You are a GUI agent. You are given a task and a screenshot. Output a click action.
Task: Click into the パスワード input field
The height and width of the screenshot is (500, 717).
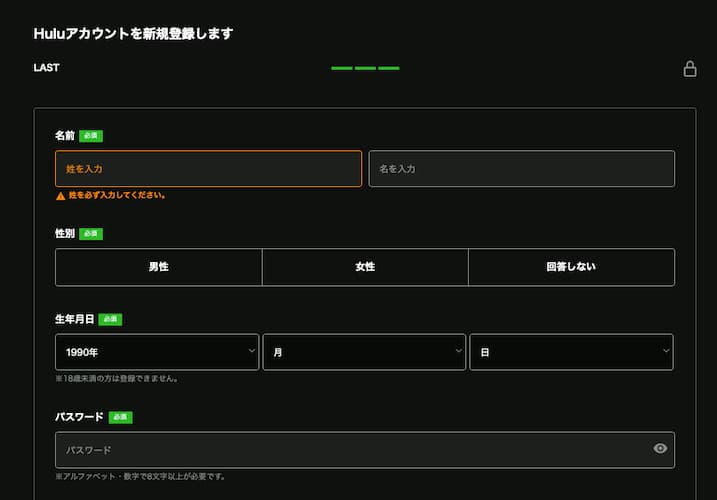[x=365, y=450]
